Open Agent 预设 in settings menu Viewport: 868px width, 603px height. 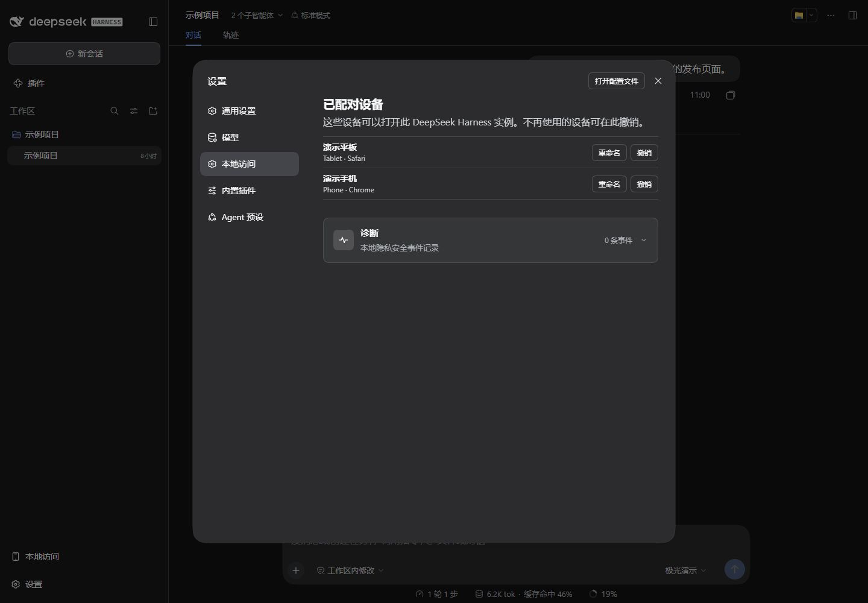tap(250, 217)
